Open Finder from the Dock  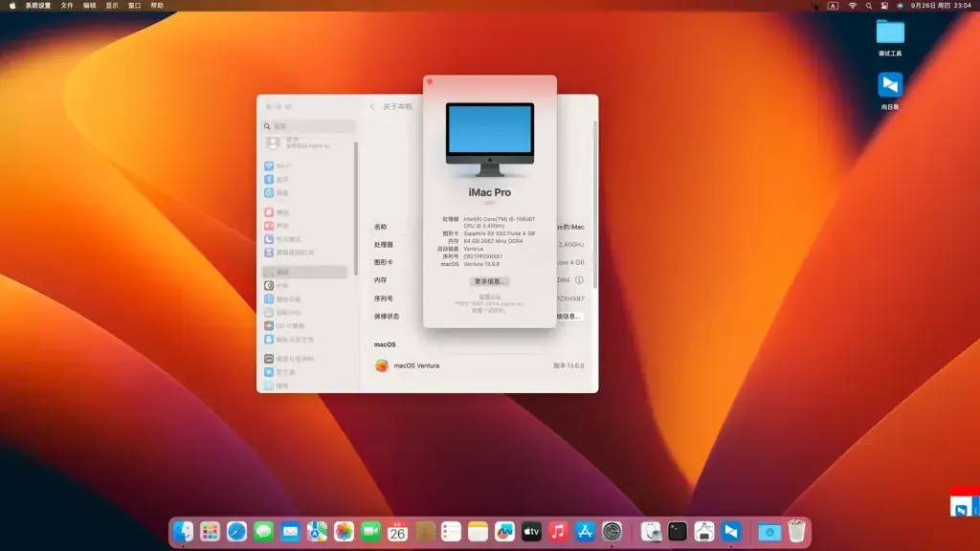[x=183, y=532]
